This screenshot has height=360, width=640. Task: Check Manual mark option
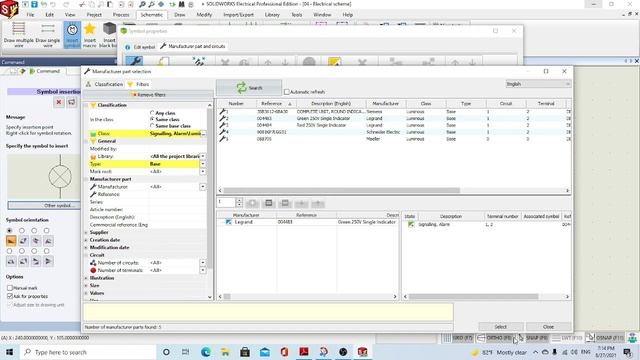(x=10, y=288)
